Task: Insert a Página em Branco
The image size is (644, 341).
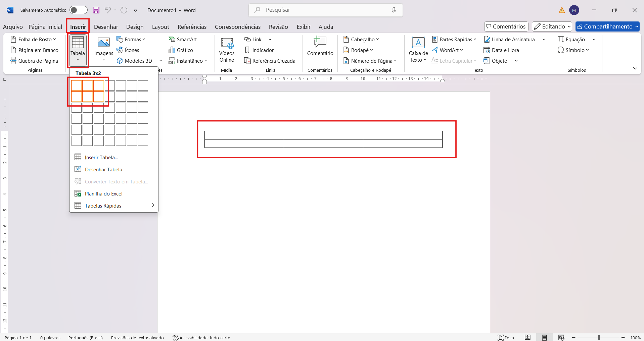Action: pyautogui.click(x=35, y=50)
